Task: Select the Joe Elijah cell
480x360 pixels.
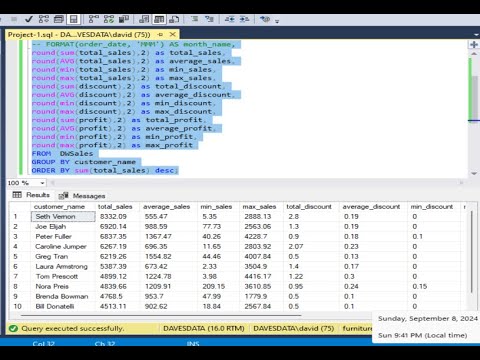Action: (63, 226)
